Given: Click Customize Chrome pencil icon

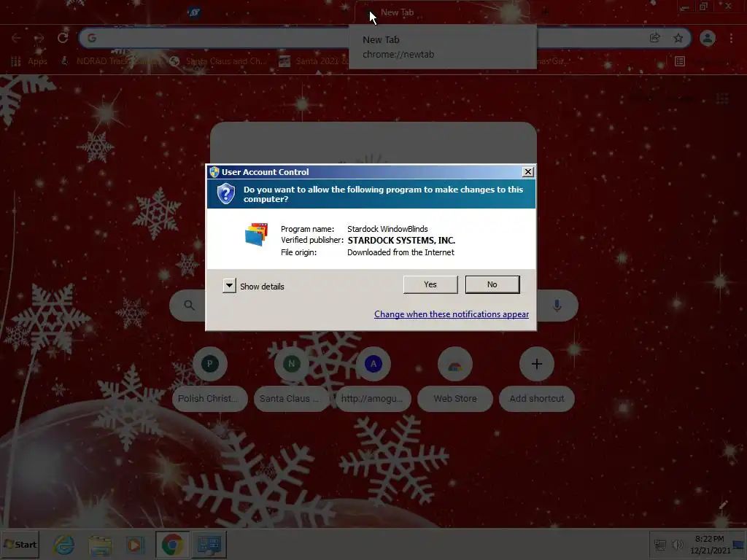Looking at the screenshot, I should [723, 505].
